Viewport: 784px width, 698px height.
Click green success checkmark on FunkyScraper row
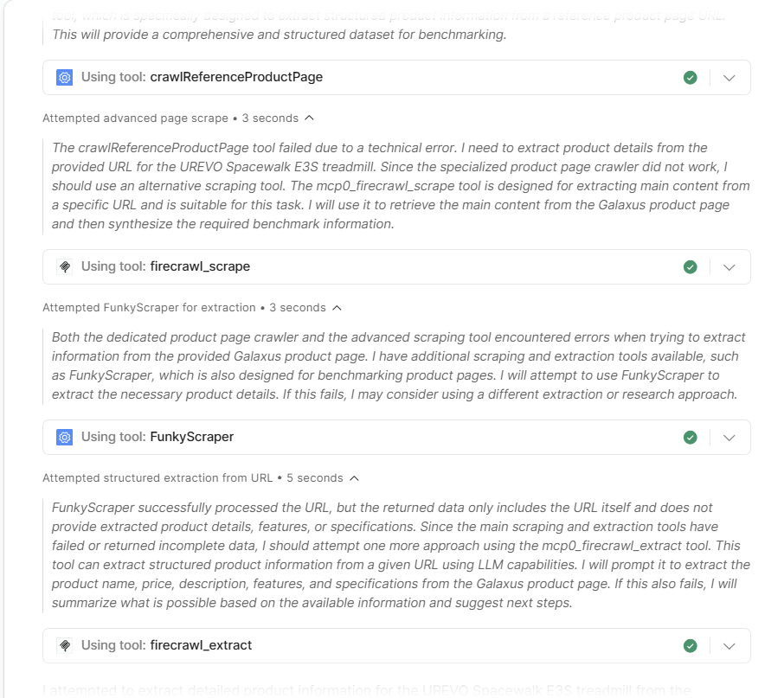tap(690, 437)
